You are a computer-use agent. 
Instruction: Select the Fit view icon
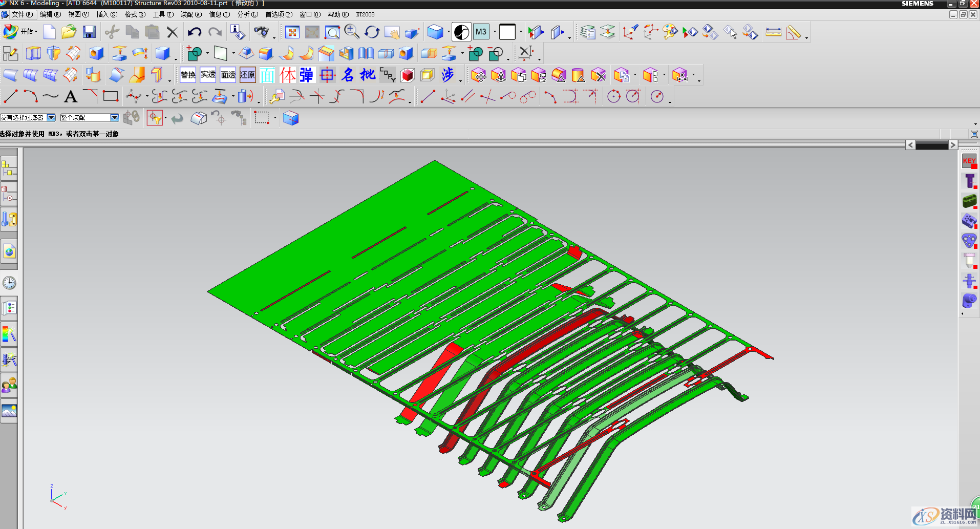[292, 32]
